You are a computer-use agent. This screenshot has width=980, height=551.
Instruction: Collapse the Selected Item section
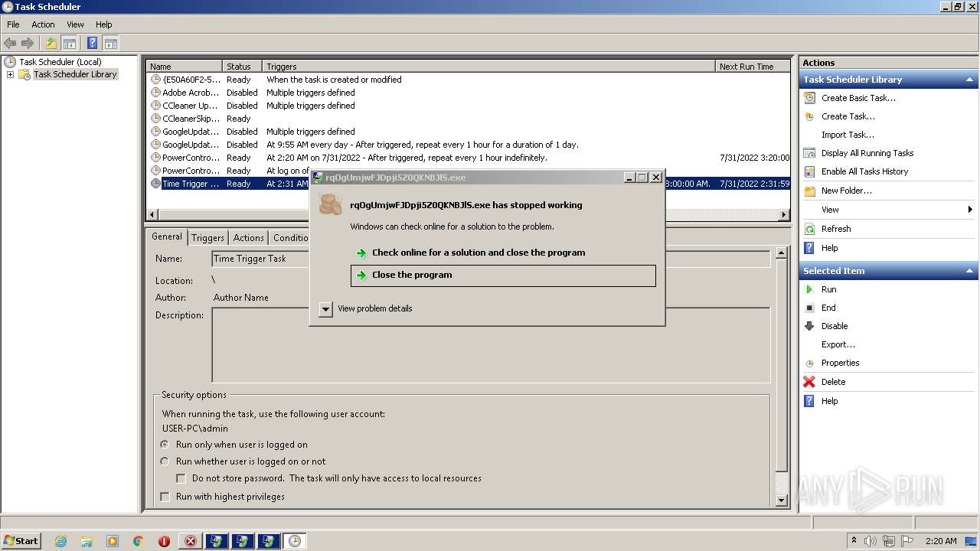point(970,271)
